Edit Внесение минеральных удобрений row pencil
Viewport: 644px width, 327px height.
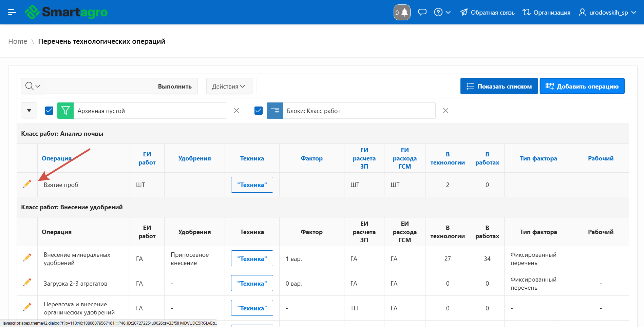point(27,257)
